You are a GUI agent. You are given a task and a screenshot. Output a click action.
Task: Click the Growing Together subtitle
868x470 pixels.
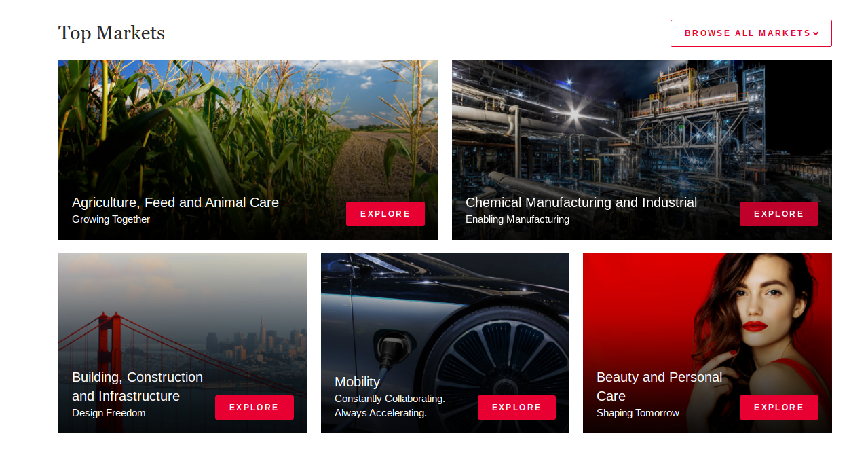(111, 219)
